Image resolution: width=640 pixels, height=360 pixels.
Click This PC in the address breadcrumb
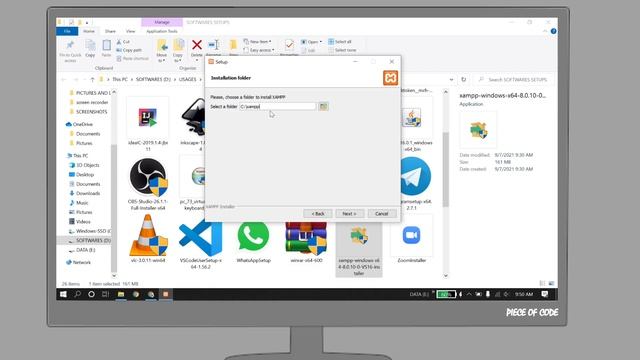coord(120,80)
